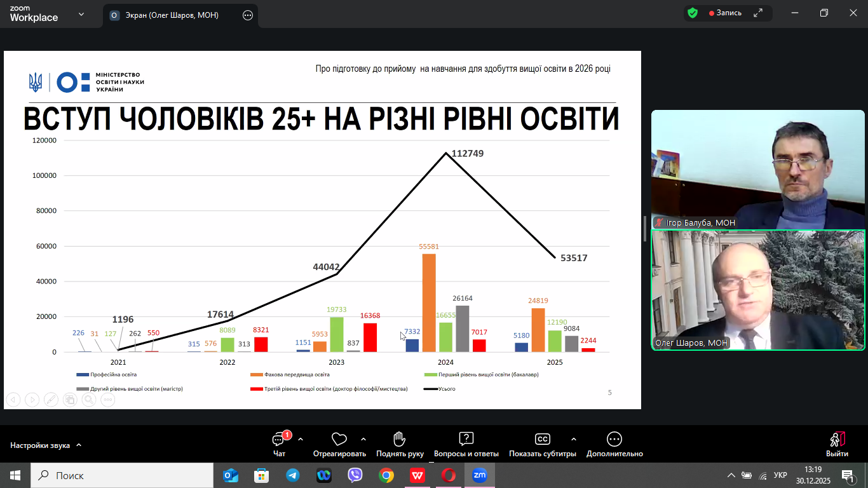Image resolution: width=868 pixels, height=488 pixels.
Task: Toggle captions with Показать субтитры
Action: [543, 445]
